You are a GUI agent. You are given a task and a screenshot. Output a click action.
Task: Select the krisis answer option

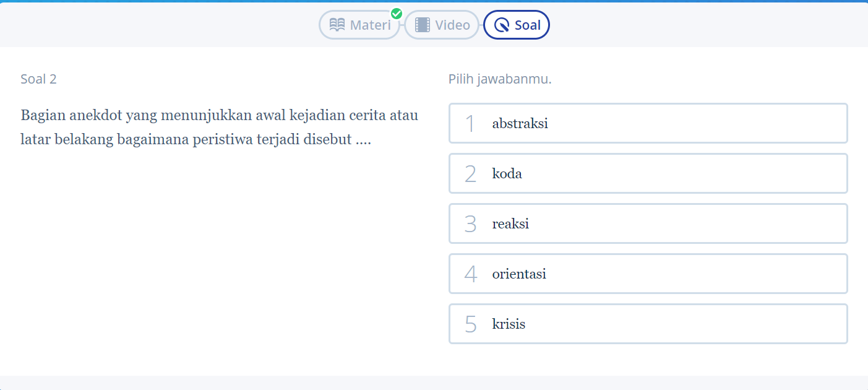point(648,324)
